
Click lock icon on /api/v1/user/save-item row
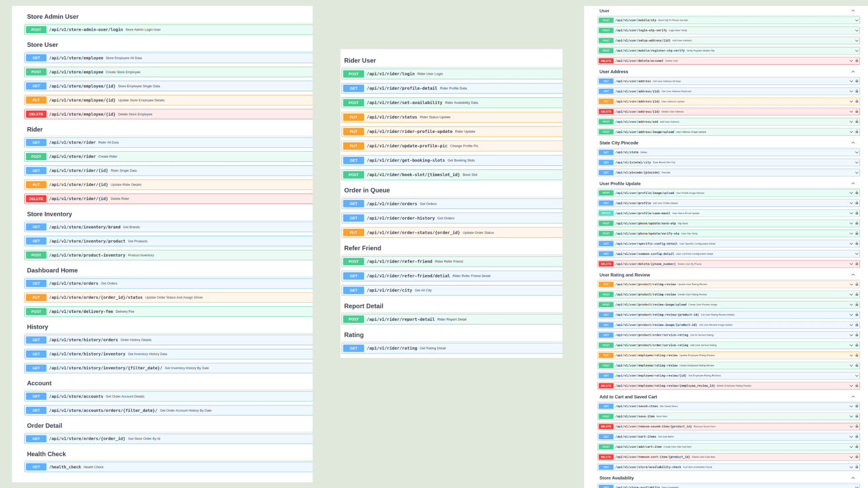[857, 416]
